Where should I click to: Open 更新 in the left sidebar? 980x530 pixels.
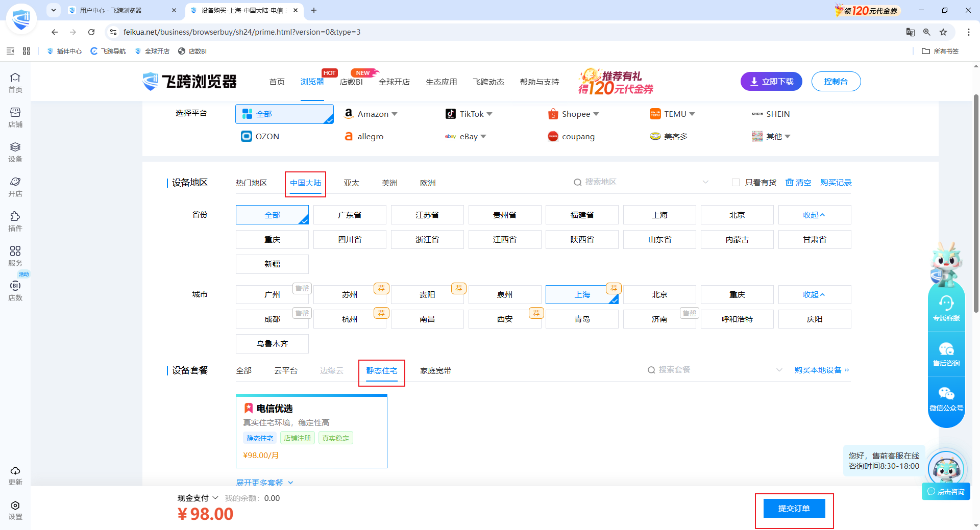point(15,475)
